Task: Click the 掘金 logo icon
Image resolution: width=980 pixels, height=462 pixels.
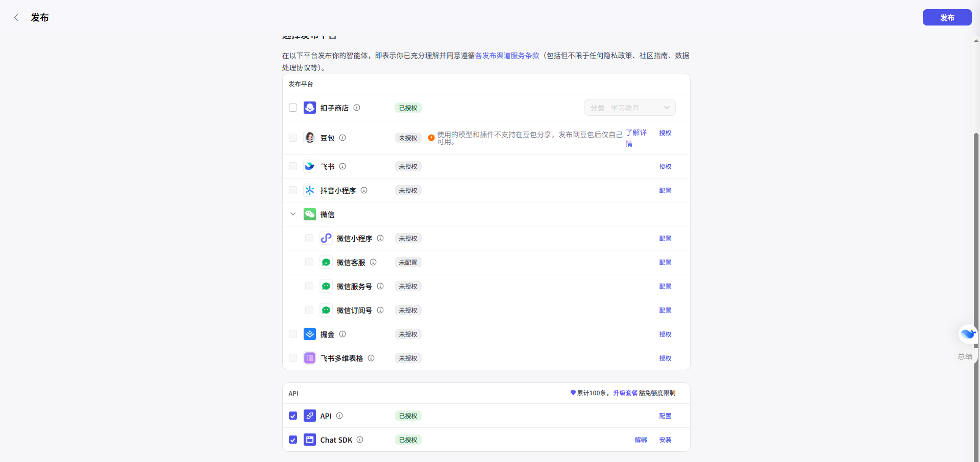Action: [x=310, y=334]
